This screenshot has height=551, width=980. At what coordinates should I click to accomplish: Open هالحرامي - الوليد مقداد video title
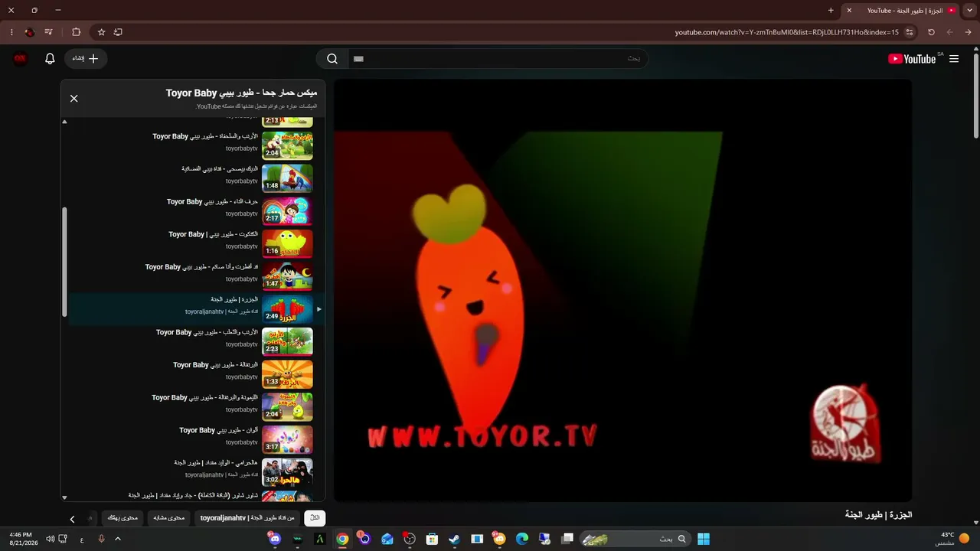click(217, 462)
